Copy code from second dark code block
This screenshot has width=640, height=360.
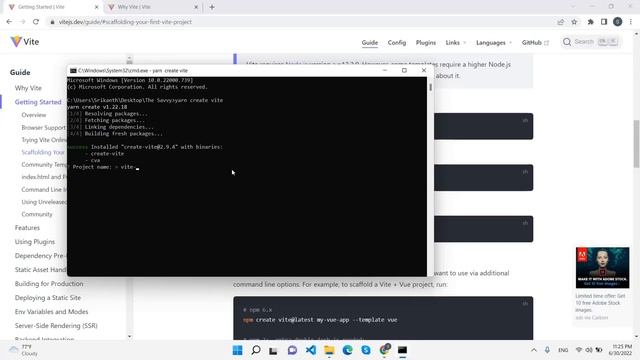click(x=525, y=172)
